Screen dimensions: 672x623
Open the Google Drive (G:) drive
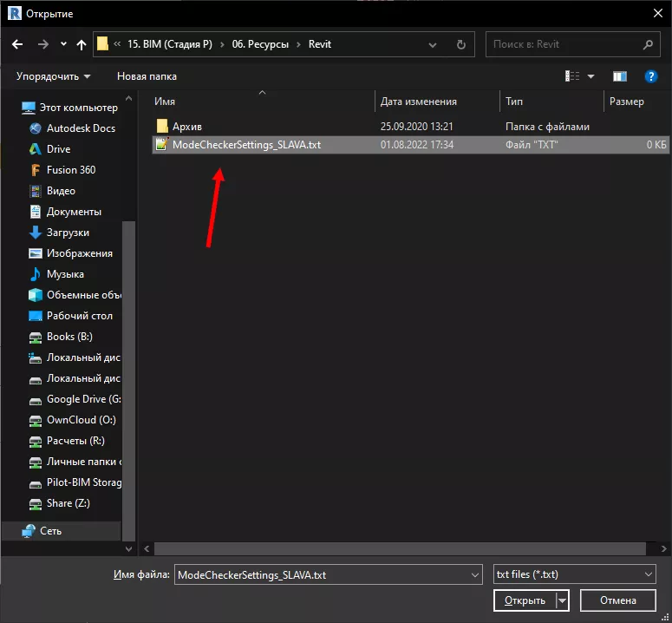tap(82, 399)
